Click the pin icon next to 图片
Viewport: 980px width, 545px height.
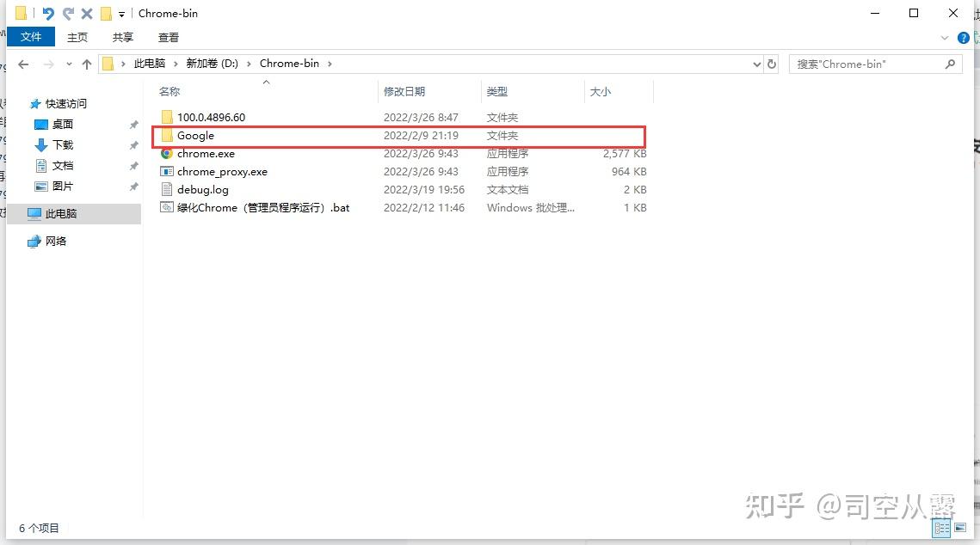point(133,186)
